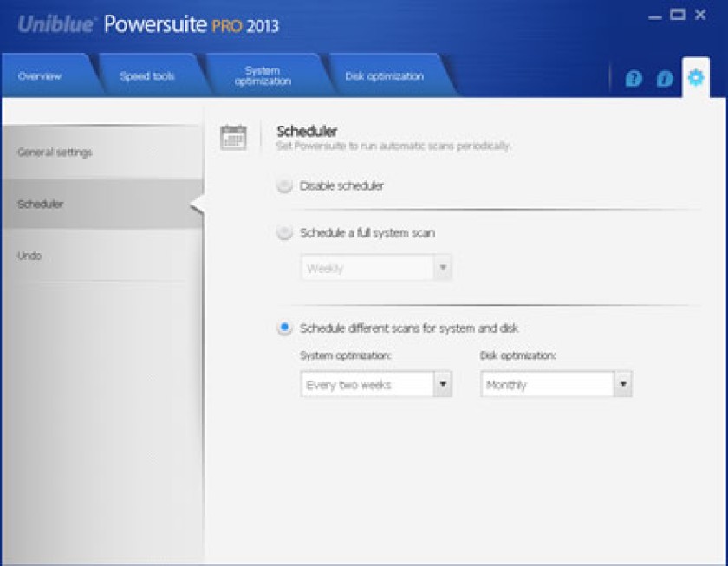Select Schedule different scans for system and disk
Viewport: 728px width, 566px height.
point(284,329)
